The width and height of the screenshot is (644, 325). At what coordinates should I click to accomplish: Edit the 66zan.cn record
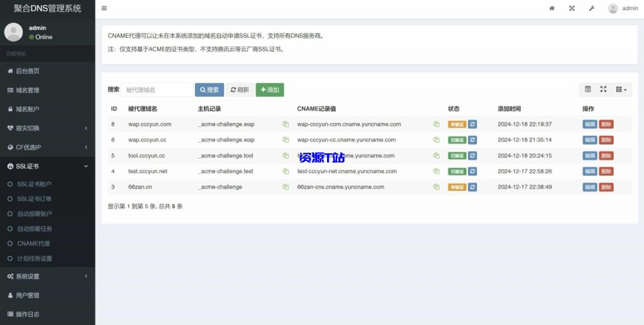point(590,187)
